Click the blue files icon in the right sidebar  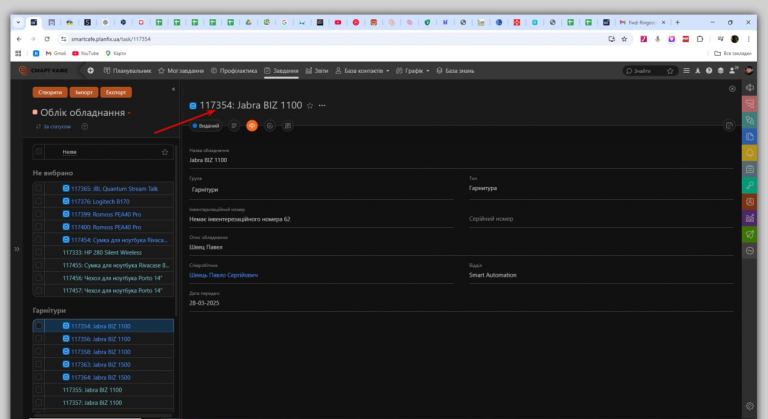click(x=750, y=137)
